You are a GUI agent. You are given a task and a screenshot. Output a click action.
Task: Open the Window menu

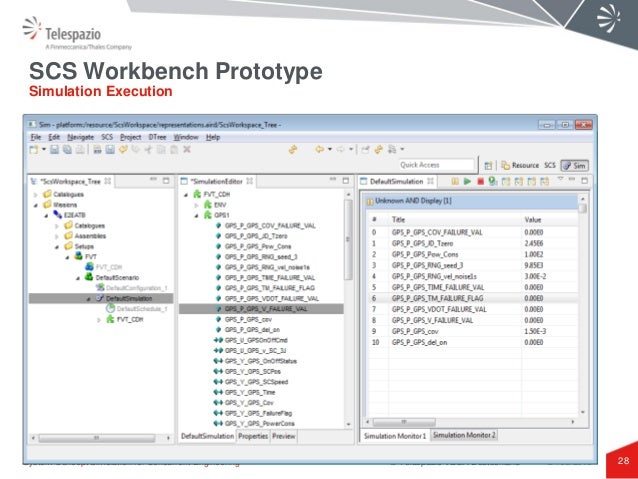point(186,137)
